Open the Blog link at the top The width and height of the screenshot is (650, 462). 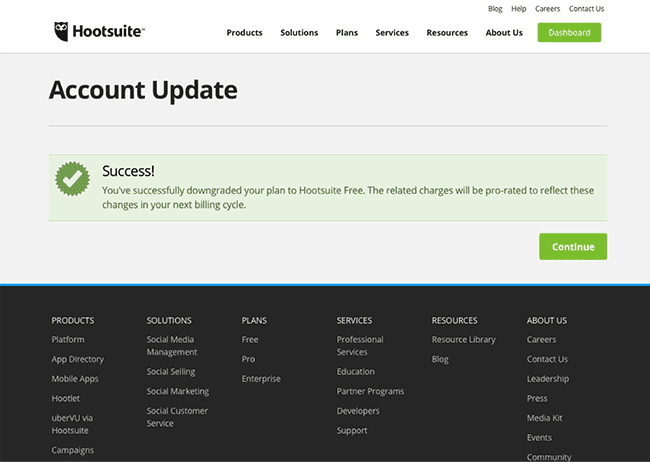point(495,9)
